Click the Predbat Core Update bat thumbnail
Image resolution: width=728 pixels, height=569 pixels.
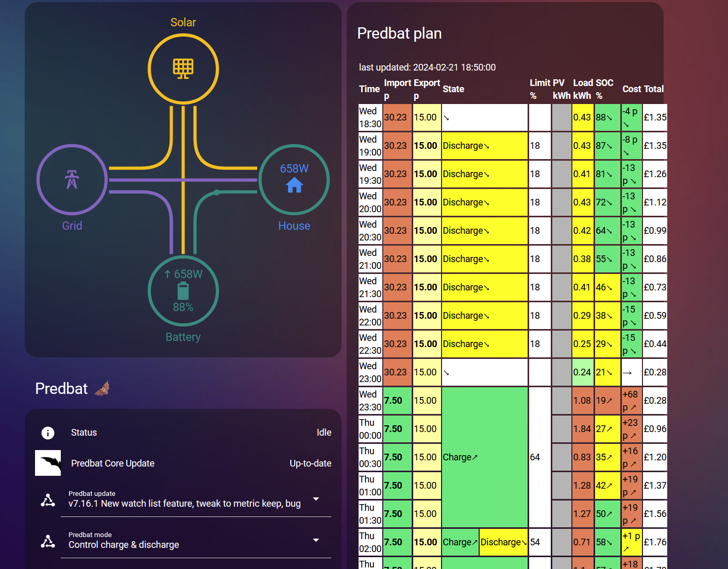click(48, 463)
